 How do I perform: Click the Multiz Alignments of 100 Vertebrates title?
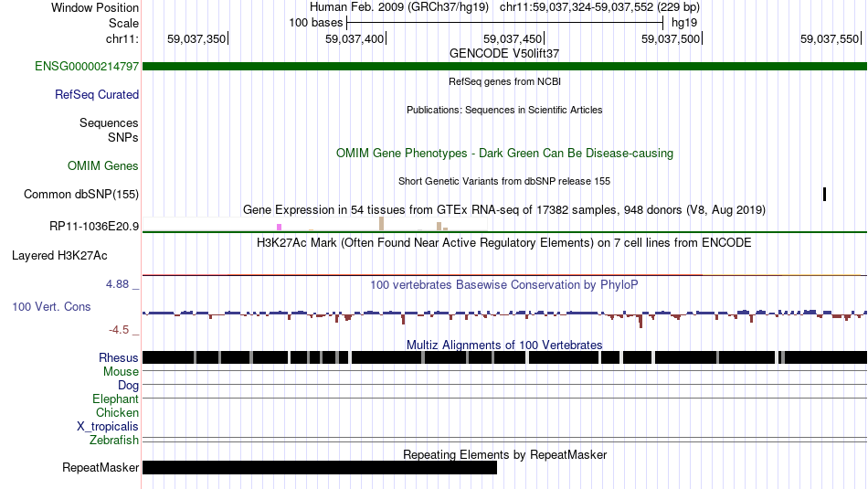point(504,345)
